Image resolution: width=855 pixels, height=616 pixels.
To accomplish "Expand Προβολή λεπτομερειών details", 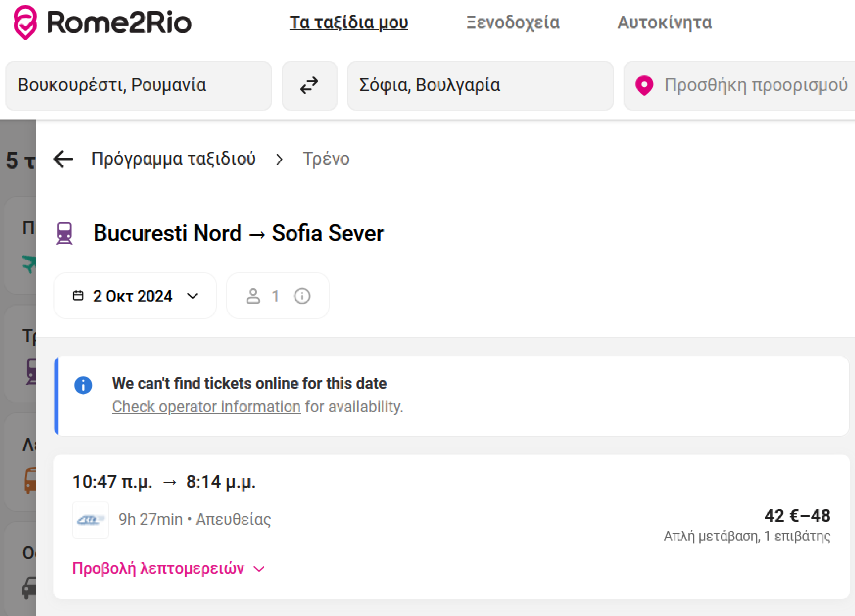I will pos(158,568).
